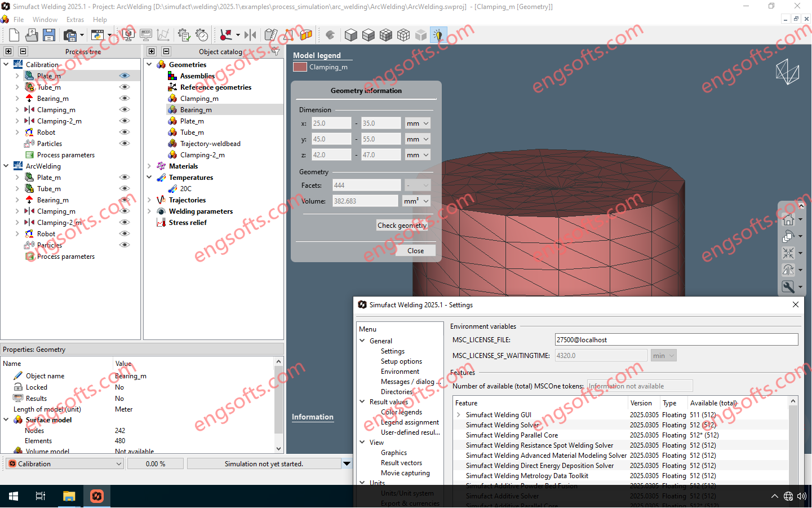
Task: Switch to wireframe mesh cube view
Action: (403, 35)
